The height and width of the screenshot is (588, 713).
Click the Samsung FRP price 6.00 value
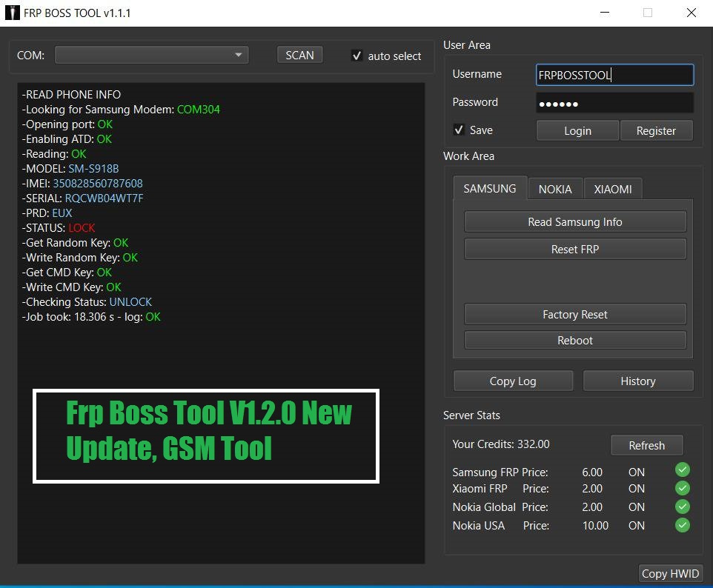pos(592,472)
